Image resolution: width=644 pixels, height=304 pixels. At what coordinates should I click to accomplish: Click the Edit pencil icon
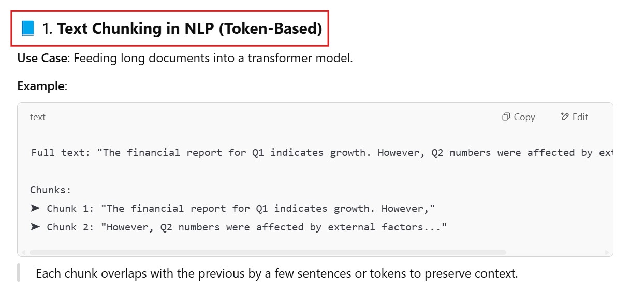[x=565, y=117]
